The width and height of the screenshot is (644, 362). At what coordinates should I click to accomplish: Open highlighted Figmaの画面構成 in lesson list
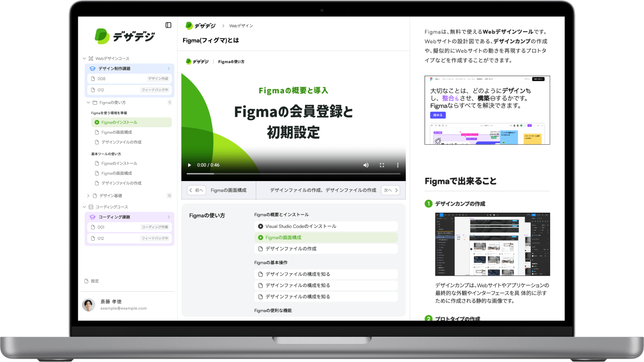pos(326,238)
